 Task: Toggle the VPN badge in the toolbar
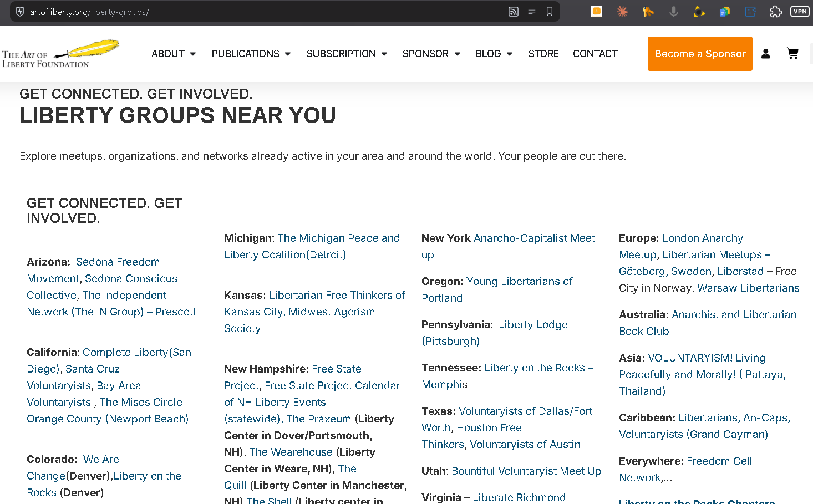[800, 11]
